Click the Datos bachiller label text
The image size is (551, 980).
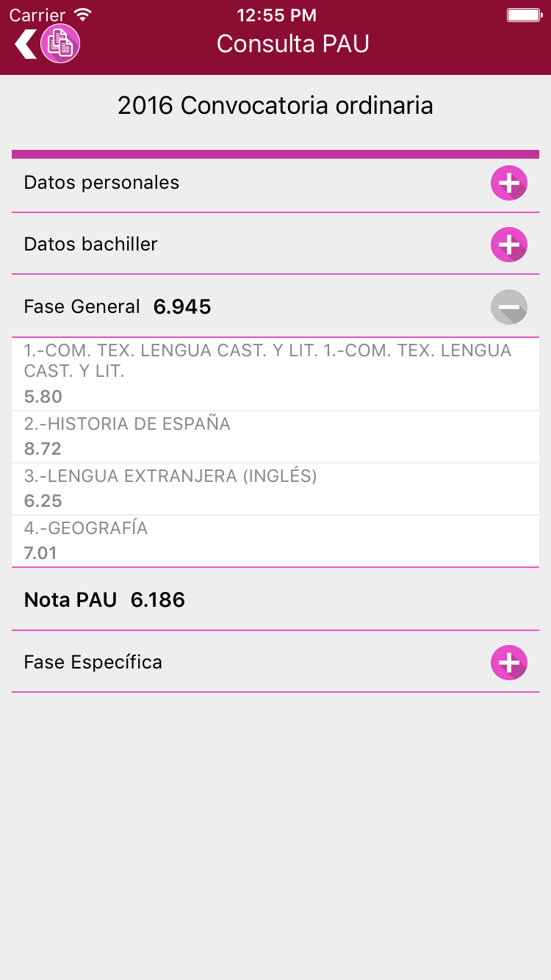click(x=90, y=244)
